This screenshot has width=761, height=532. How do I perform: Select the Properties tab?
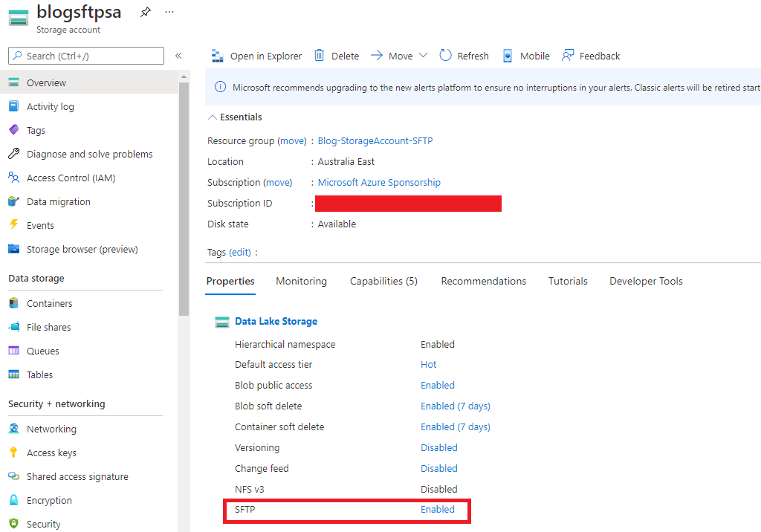pyautogui.click(x=230, y=282)
